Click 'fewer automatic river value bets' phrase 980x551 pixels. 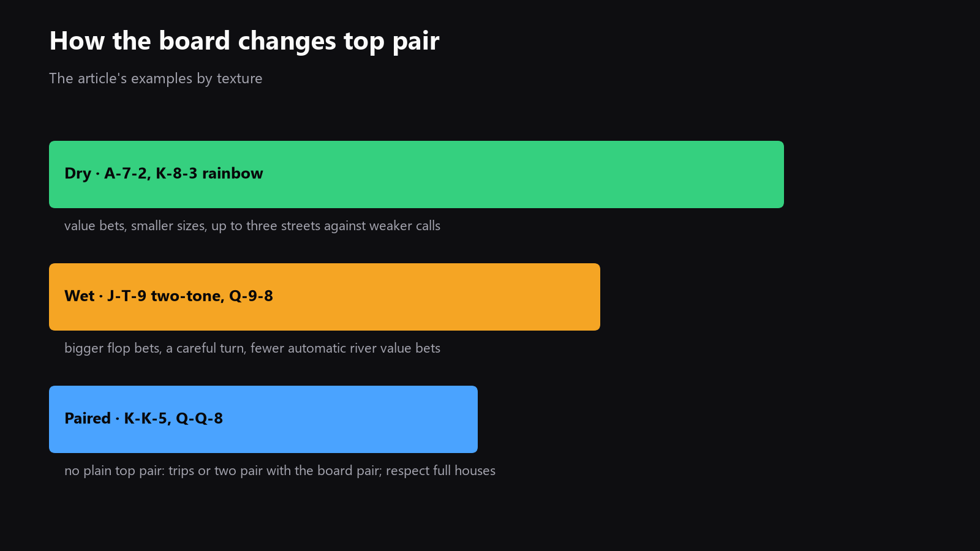coord(345,348)
